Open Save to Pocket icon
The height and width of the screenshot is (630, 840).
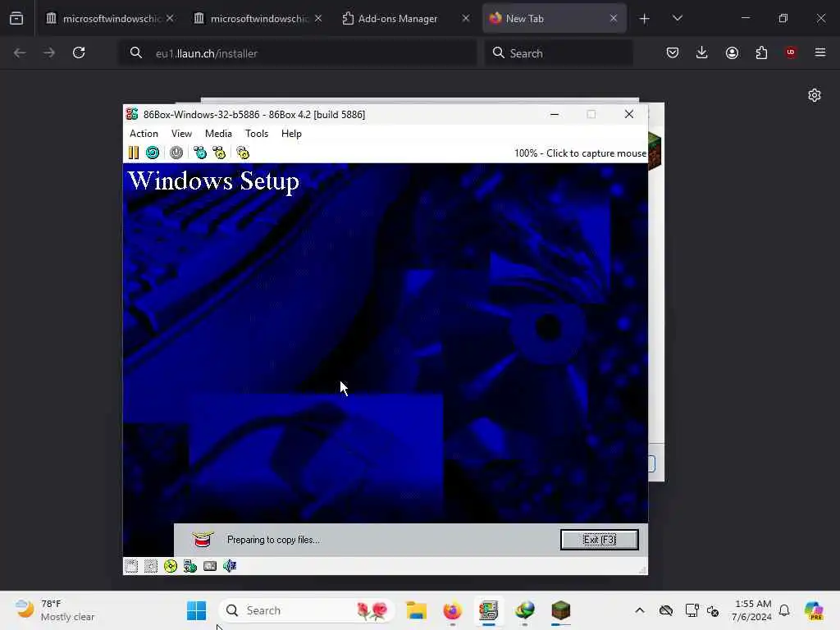(673, 52)
